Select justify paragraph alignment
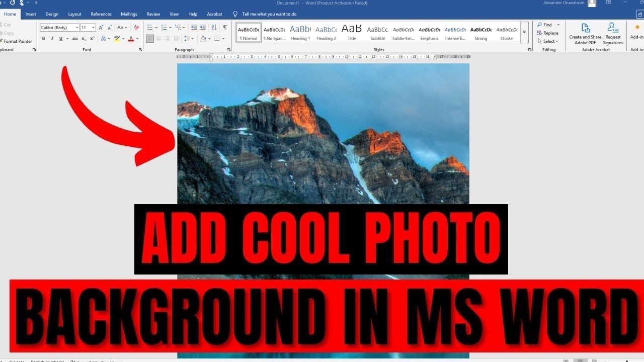The width and height of the screenshot is (644, 362). [176, 39]
